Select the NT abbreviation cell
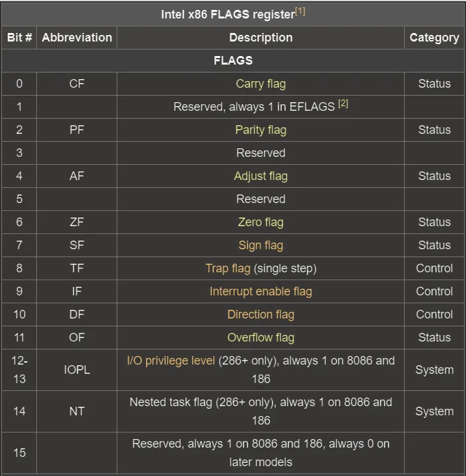The height and width of the screenshot is (476, 466). [77, 411]
